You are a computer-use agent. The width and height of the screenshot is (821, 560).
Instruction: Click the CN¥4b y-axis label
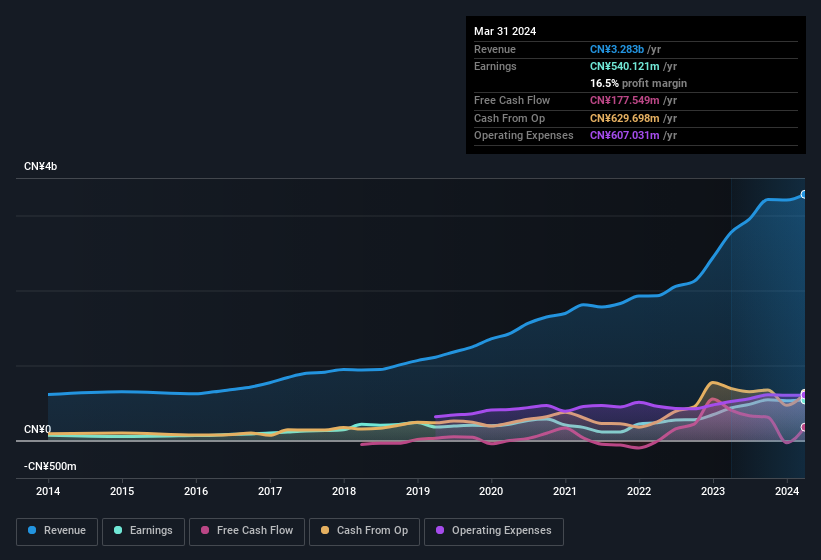tap(40, 166)
